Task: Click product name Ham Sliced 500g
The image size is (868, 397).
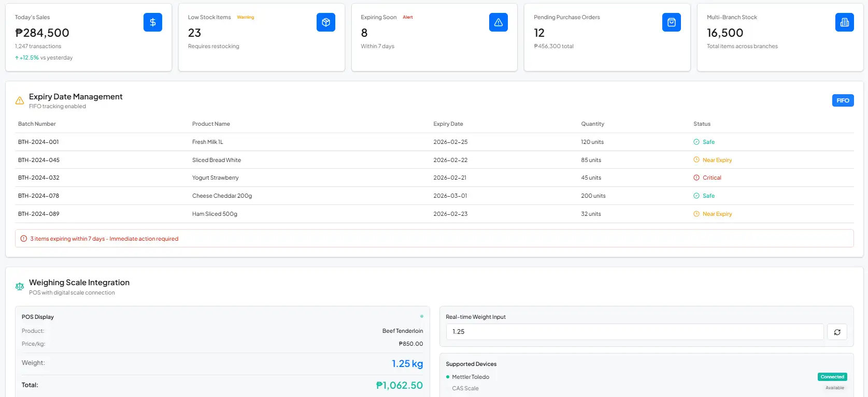Action: click(215, 214)
